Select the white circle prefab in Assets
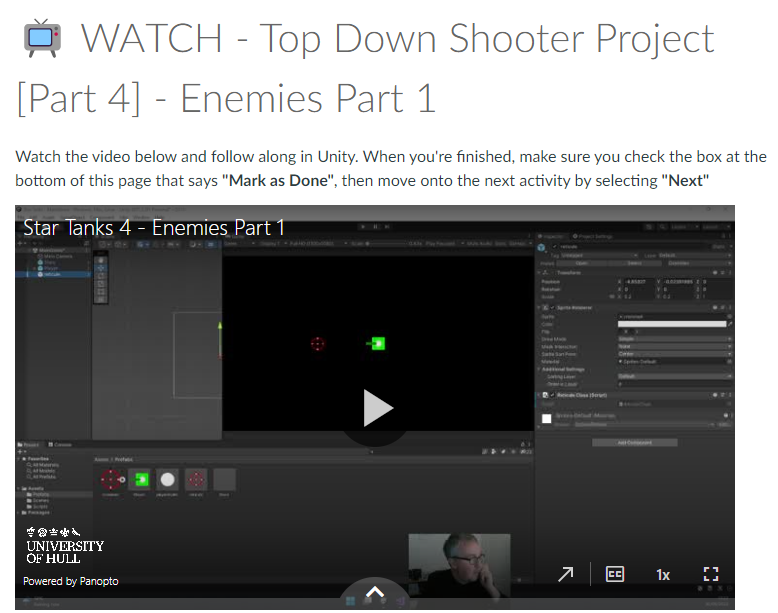 click(x=168, y=479)
